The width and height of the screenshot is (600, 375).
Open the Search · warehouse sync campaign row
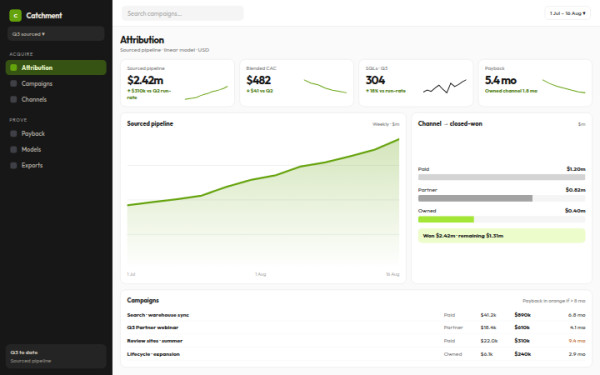pyautogui.click(x=356, y=315)
